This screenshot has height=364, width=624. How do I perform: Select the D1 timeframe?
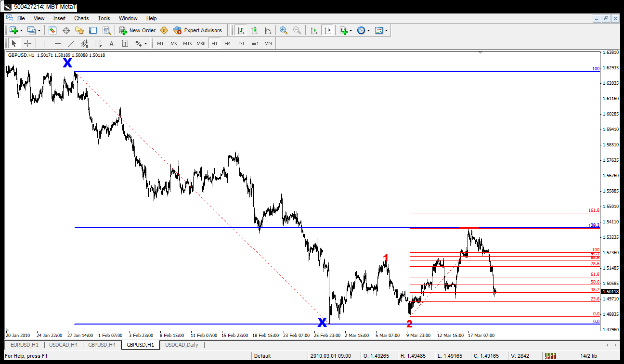click(241, 43)
